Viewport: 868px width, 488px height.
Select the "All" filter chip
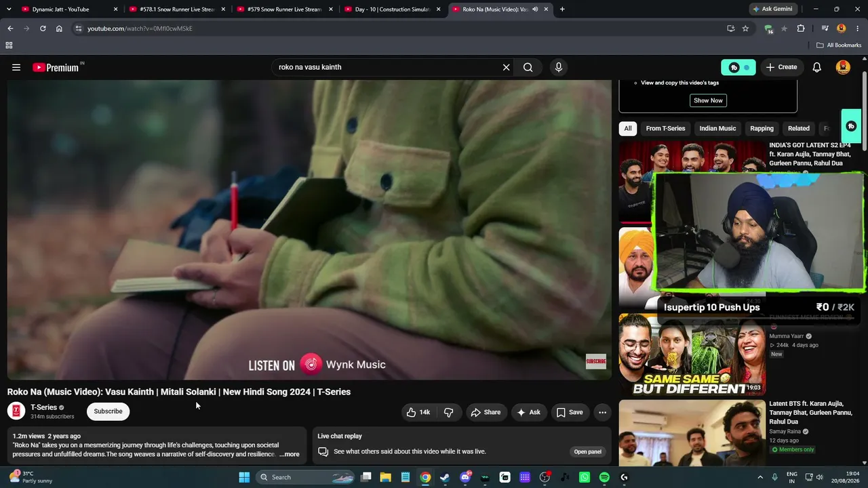pos(628,128)
